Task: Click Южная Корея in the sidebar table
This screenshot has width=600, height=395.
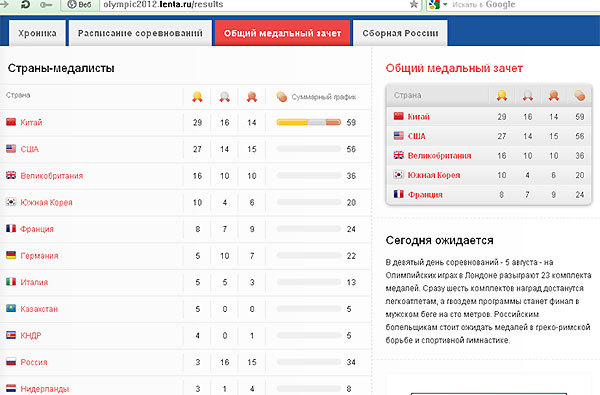Action: click(x=434, y=175)
